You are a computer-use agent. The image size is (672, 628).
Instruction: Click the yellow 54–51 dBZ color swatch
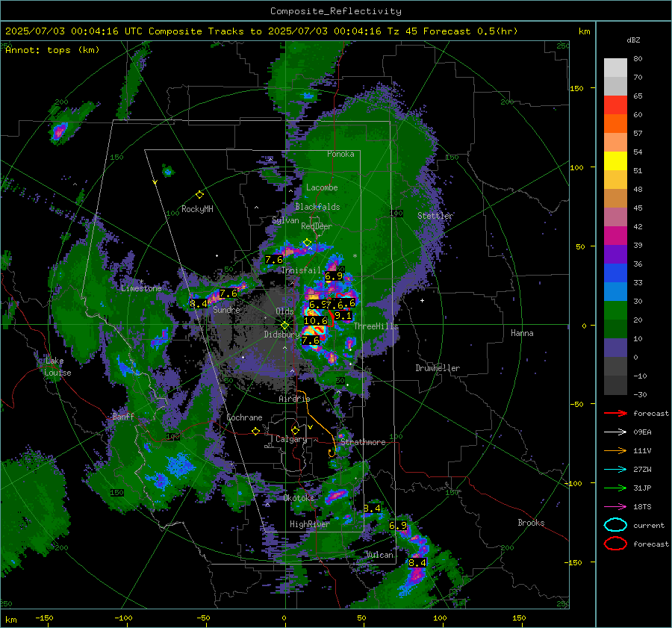pyautogui.click(x=615, y=161)
